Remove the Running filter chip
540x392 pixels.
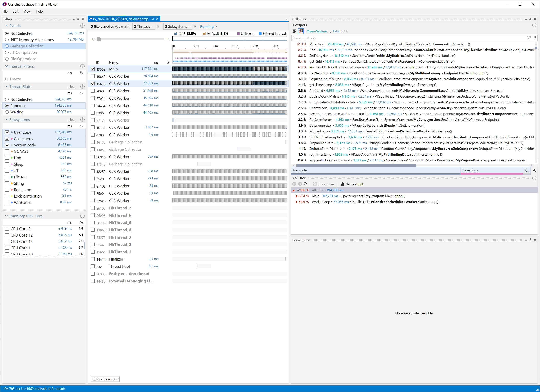[216, 26]
